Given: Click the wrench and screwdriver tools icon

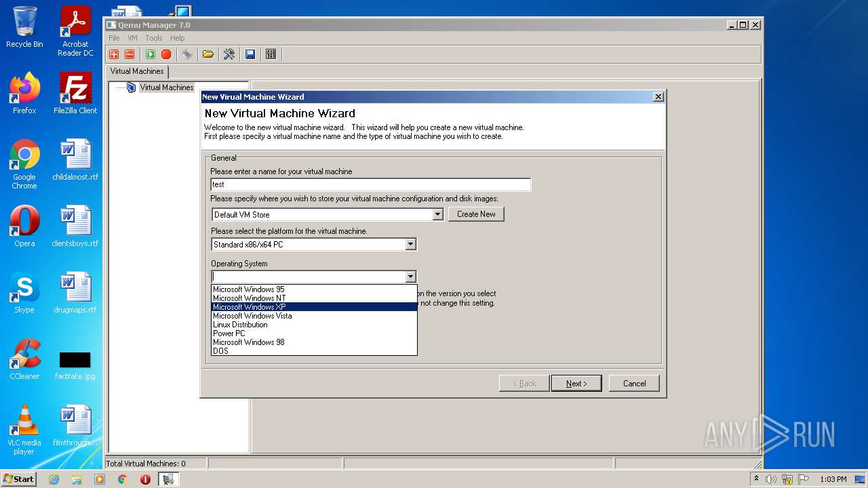Looking at the screenshot, I should click(x=229, y=54).
